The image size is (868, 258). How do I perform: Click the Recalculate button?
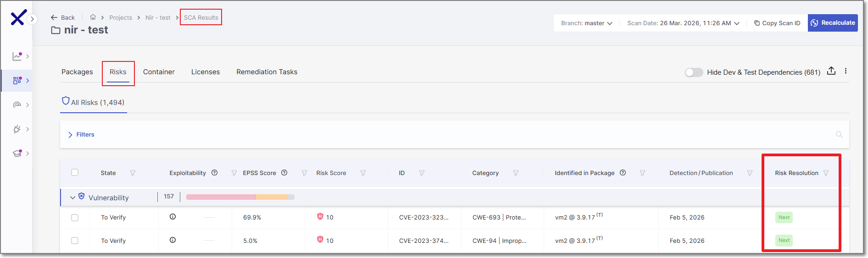pos(833,23)
